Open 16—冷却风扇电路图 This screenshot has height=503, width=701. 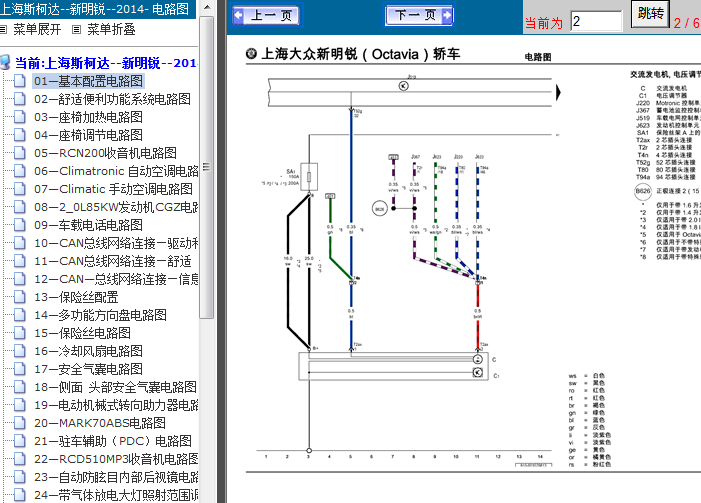(89, 351)
